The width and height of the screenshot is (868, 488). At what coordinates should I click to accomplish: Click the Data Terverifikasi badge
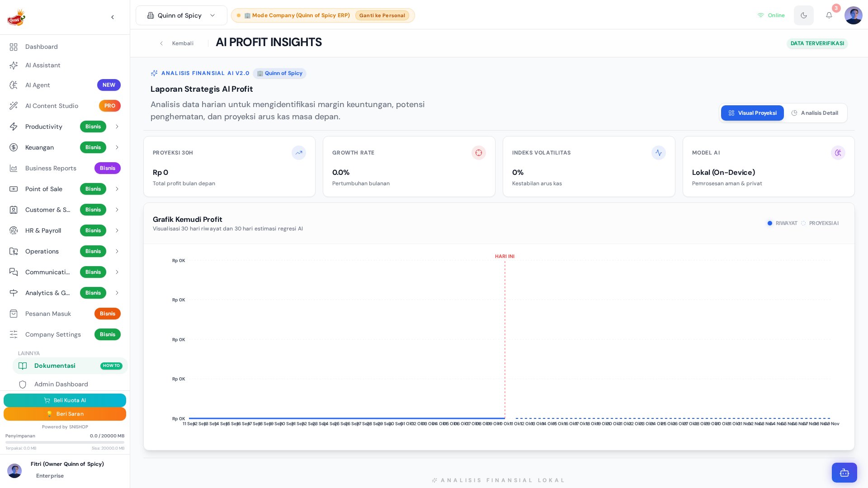(817, 43)
